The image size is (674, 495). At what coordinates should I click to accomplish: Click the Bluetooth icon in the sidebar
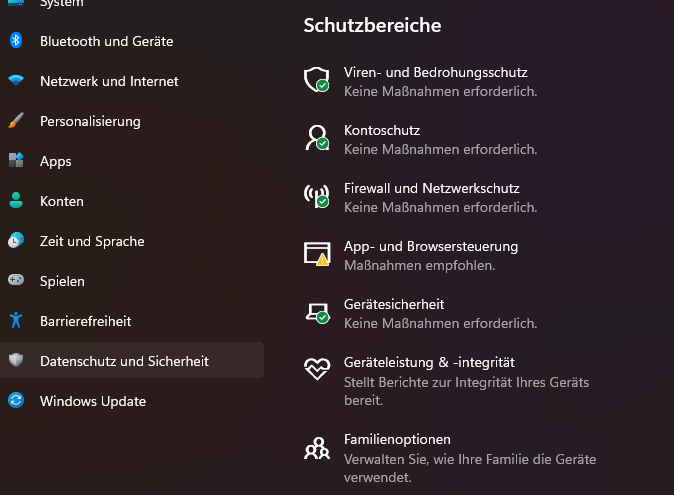click(x=16, y=41)
